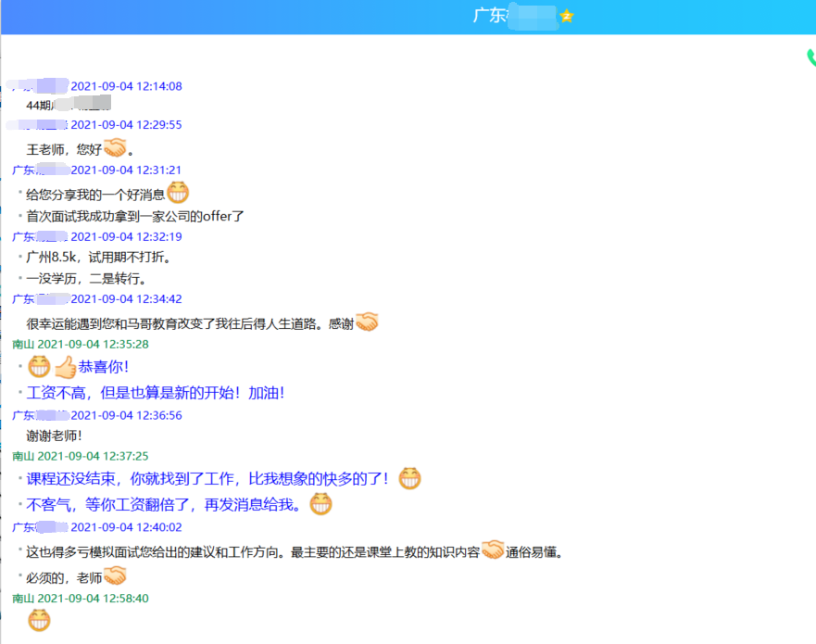Click sender name 南山 at 12:37:25
The height and width of the screenshot is (644, 816).
(x=23, y=456)
